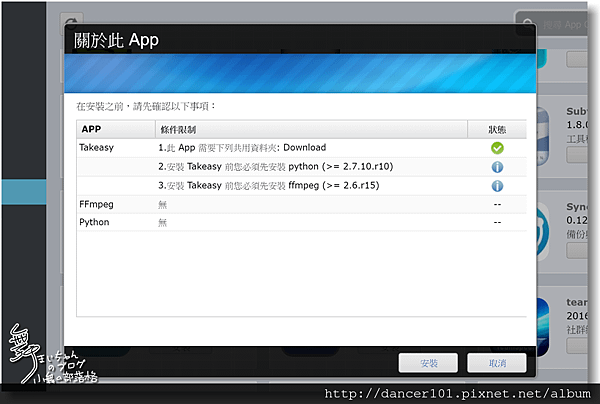Click the 關於此 App dialog title bar
600x404 pixels.
(x=300, y=40)
